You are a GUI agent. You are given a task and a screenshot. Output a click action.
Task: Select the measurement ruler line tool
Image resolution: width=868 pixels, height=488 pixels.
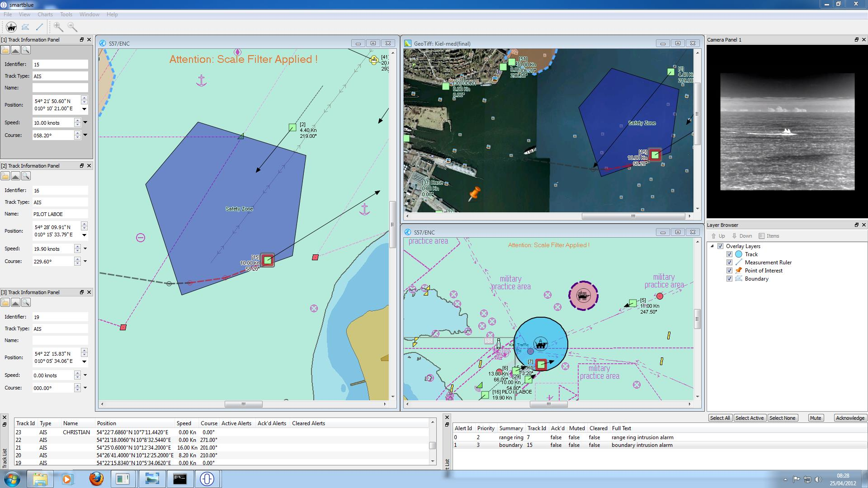click(x=39, y=27)
